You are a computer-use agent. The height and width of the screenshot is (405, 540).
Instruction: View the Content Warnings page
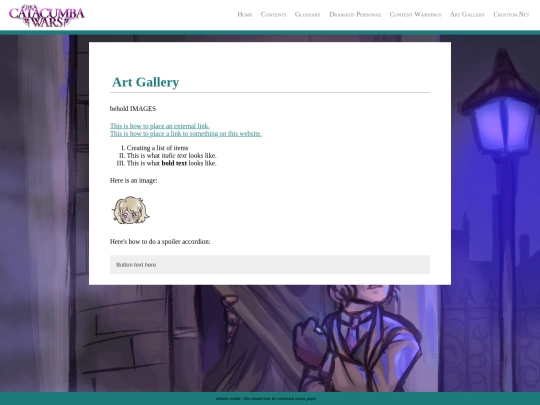tap(415, 14)
